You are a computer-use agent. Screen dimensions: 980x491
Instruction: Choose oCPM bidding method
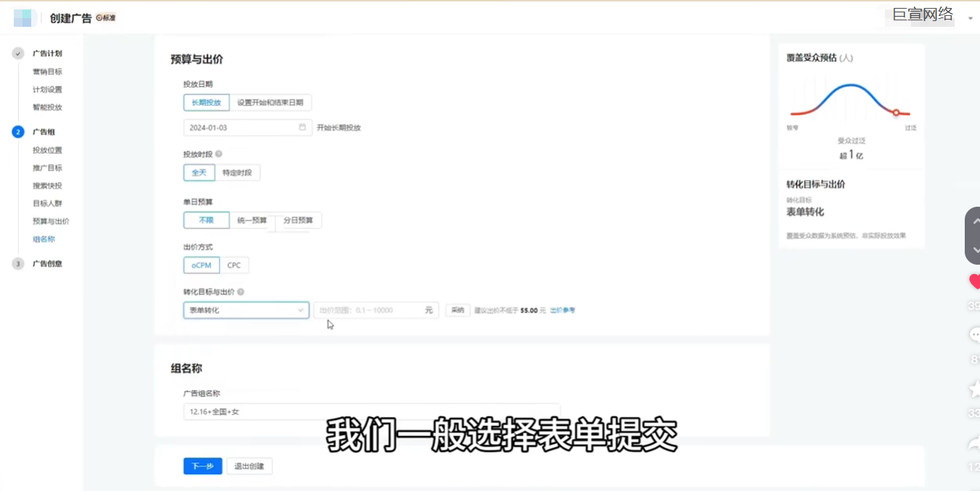click(201, 265)
